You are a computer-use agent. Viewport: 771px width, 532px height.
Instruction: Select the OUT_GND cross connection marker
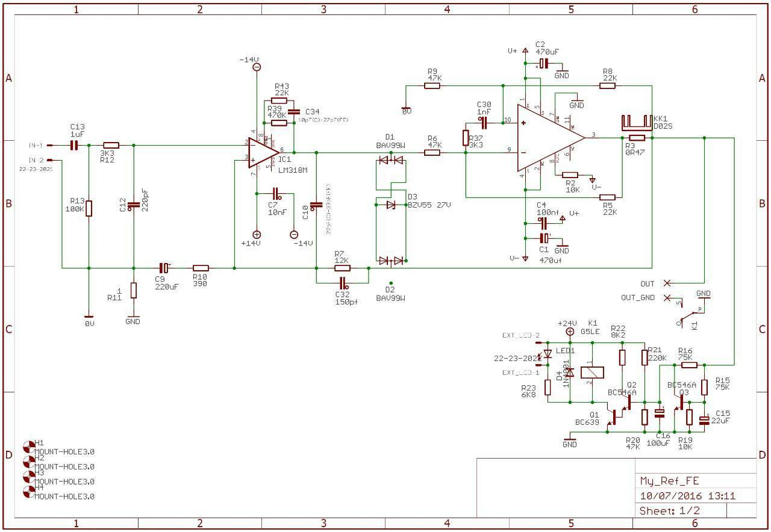tap(667, 298)
